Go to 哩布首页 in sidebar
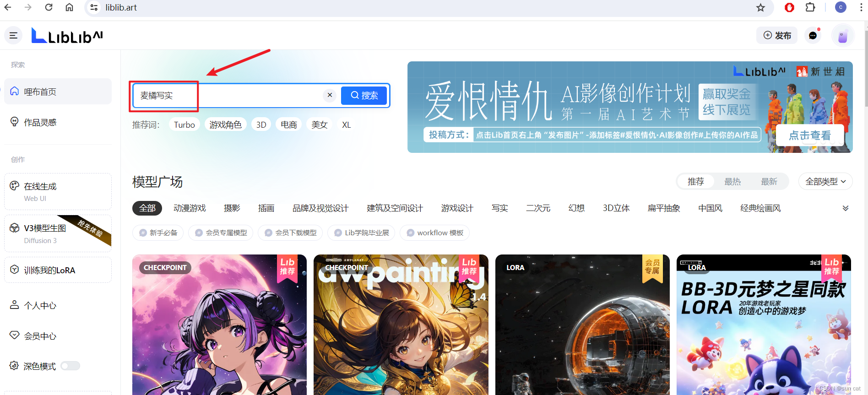The width and height of the screenshot is (868, 395). point(58,92)
